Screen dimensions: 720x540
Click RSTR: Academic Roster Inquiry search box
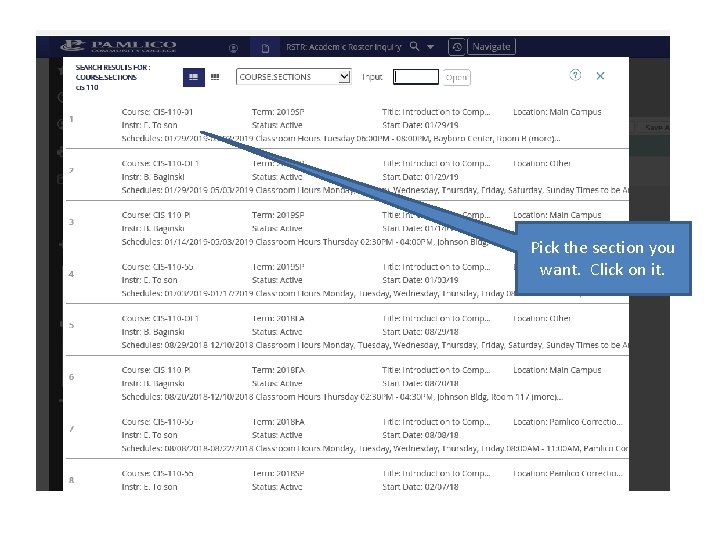(343, 47)
